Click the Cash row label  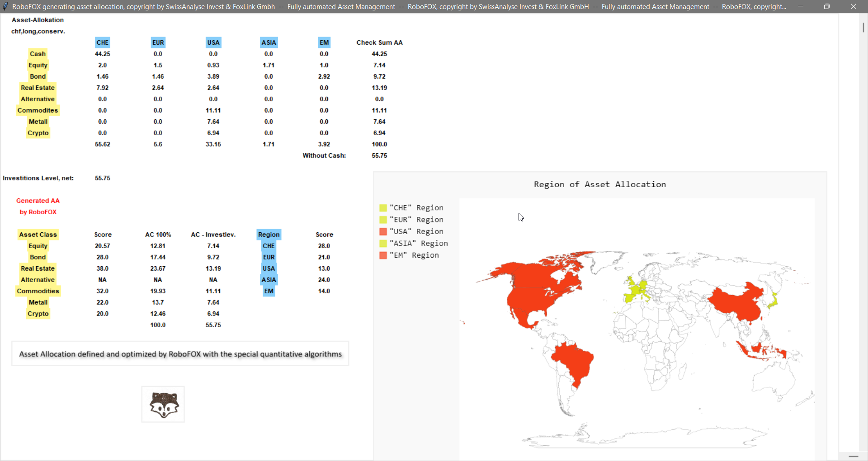(x=38, y=54)
